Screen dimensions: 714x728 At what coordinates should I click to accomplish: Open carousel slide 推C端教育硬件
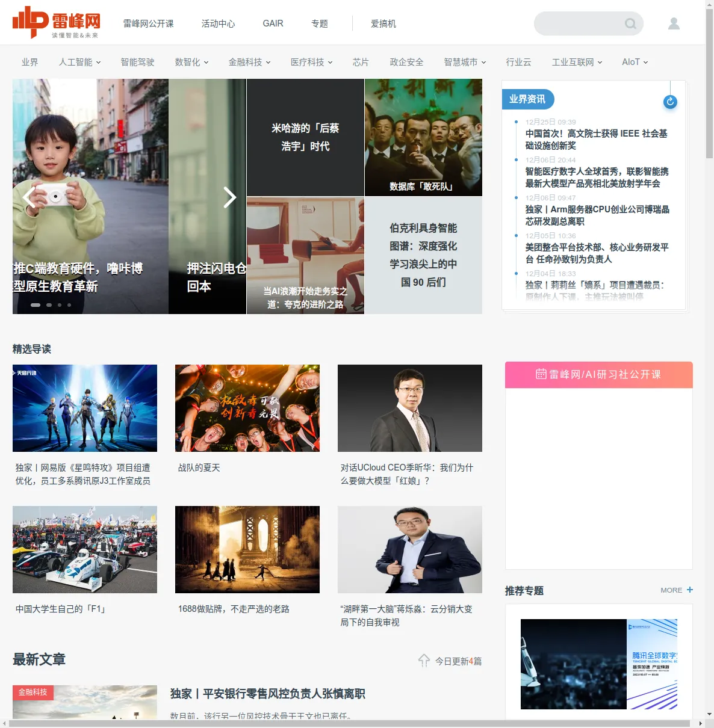90,196
